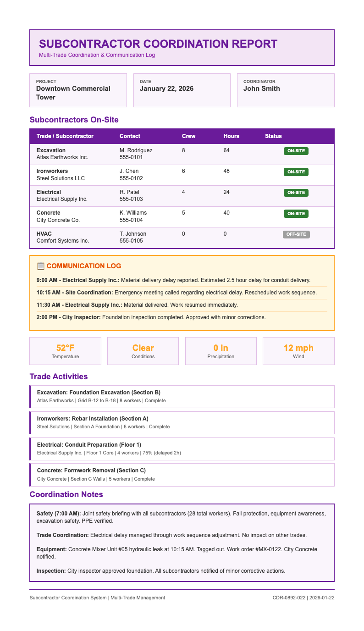Click the 52°F Temperature tile
Screen dimensions: 364x631
(65, 351)
